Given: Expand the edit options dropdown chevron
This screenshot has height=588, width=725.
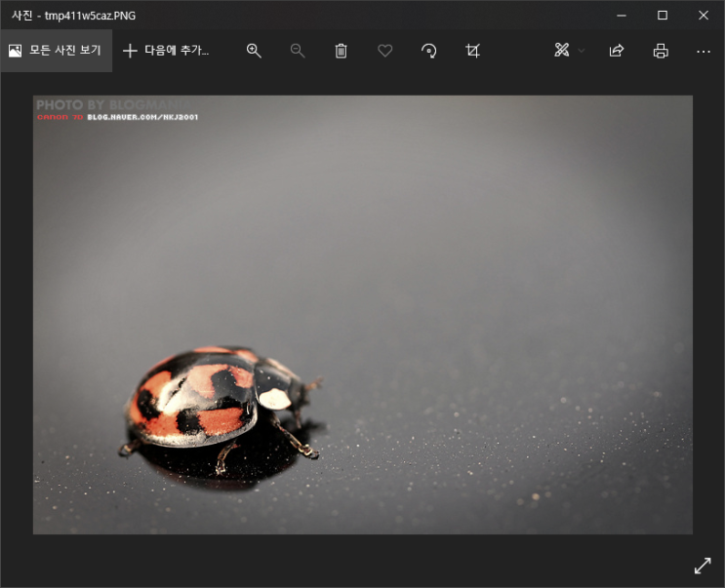Looking at the screenshot, I should [582, 51].
